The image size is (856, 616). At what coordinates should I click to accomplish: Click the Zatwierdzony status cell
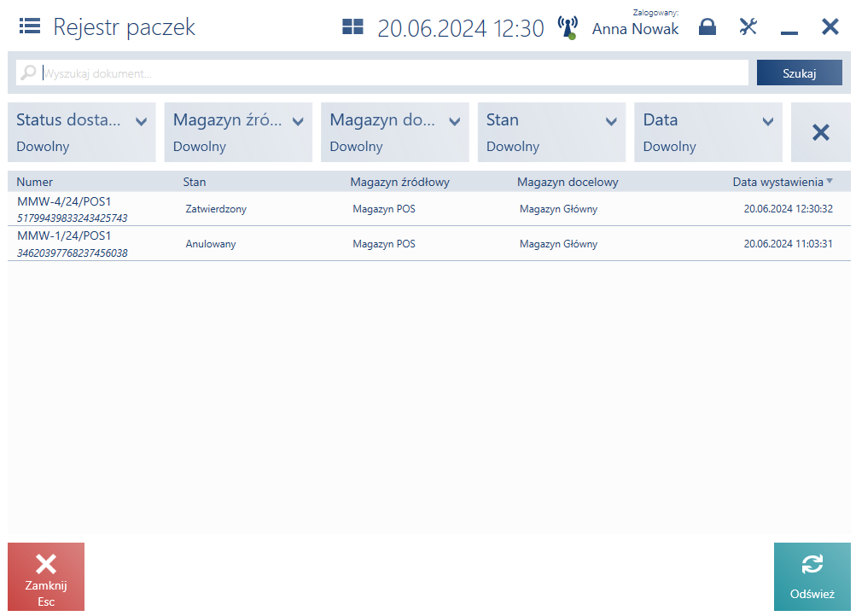[x=216, y=209]
